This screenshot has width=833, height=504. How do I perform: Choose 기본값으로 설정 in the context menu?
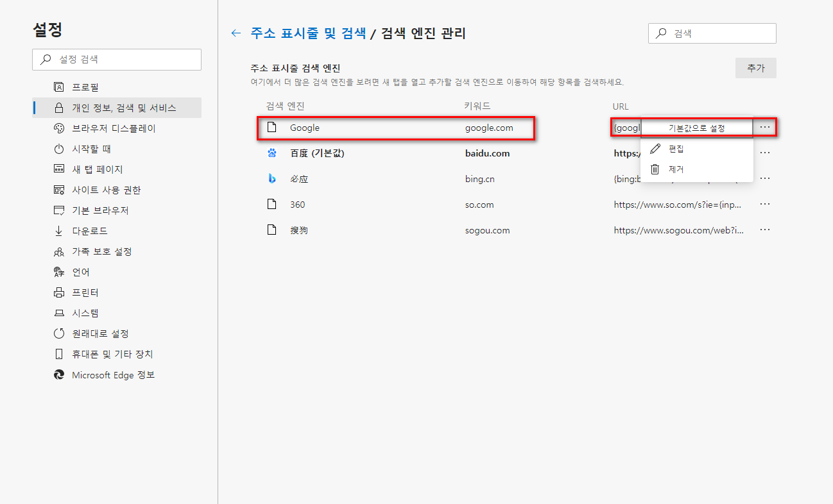(x=697, y=128)
